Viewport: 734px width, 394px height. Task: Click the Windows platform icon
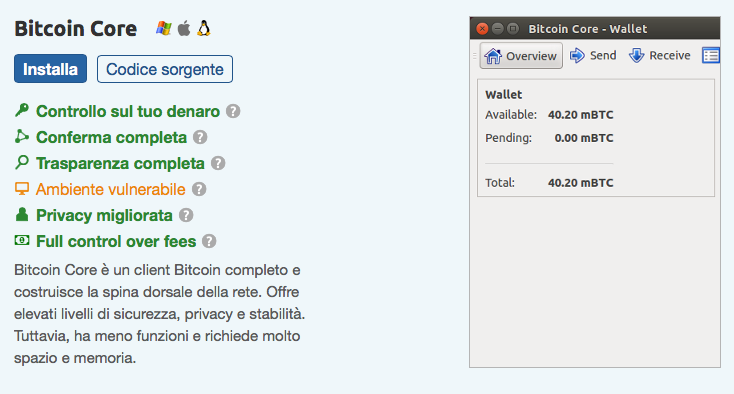tap(163, 29)
